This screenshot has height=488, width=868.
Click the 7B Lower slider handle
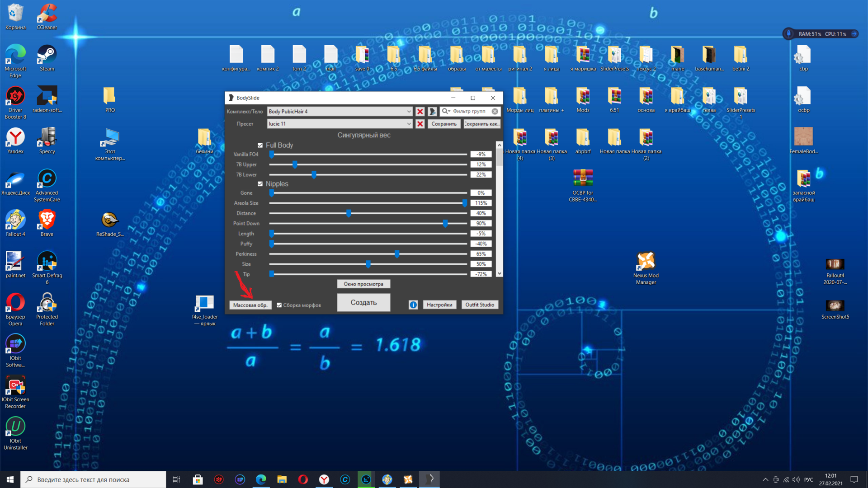(x=314, y=175)
